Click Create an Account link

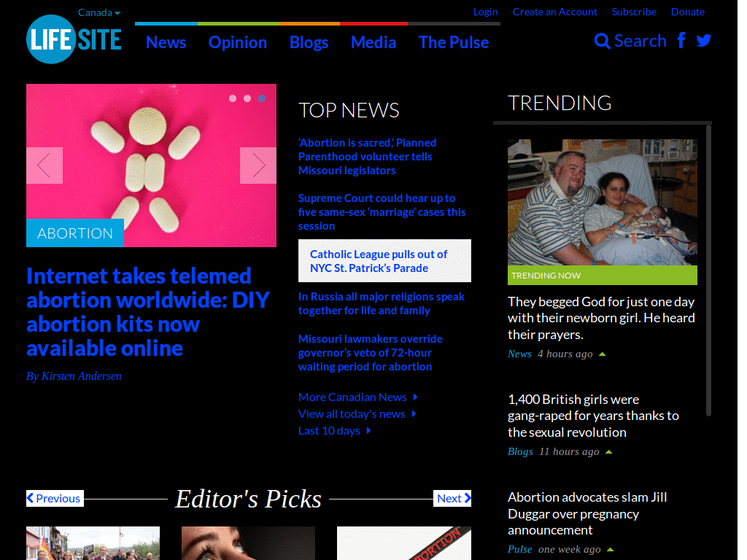point(554,12)
